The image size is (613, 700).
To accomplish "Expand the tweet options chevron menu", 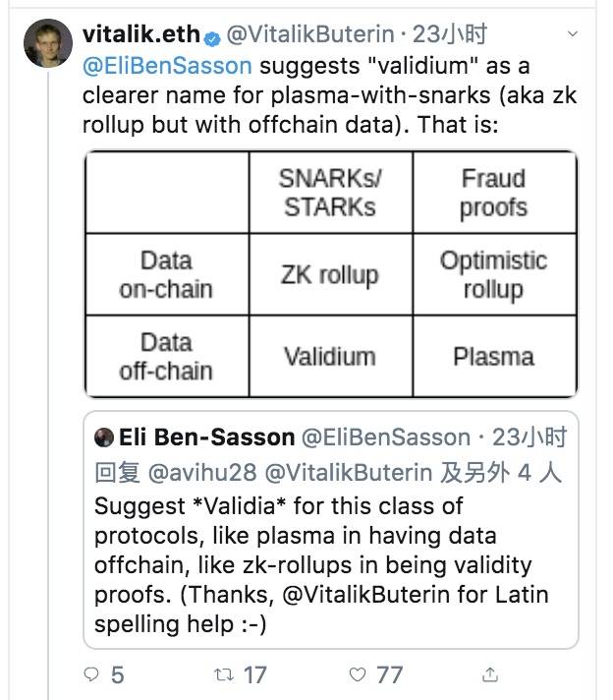I will [573, 34].
